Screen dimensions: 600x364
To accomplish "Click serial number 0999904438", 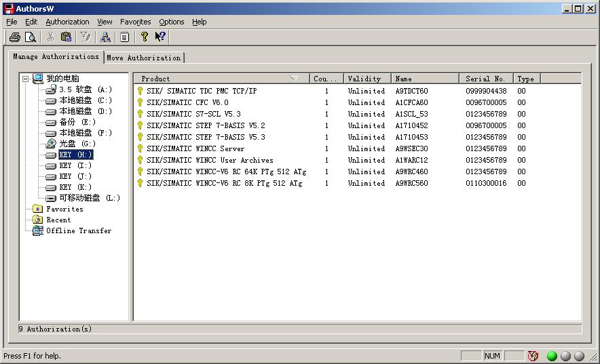I will (x=486, y=91).
